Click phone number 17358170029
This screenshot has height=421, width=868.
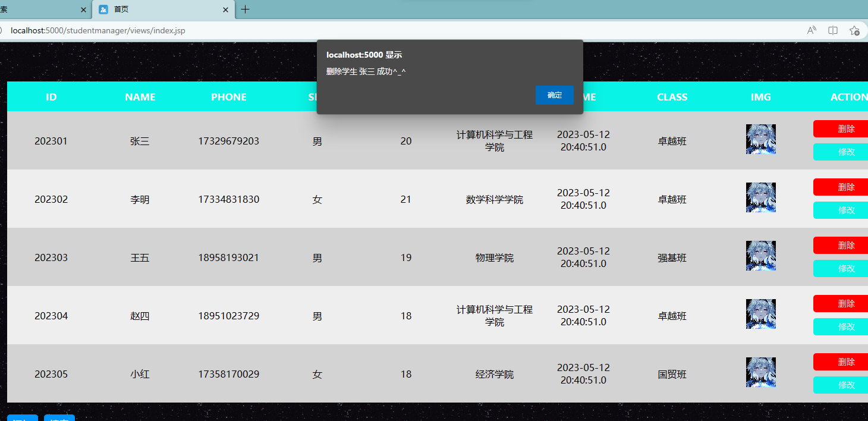pos(229,374)
